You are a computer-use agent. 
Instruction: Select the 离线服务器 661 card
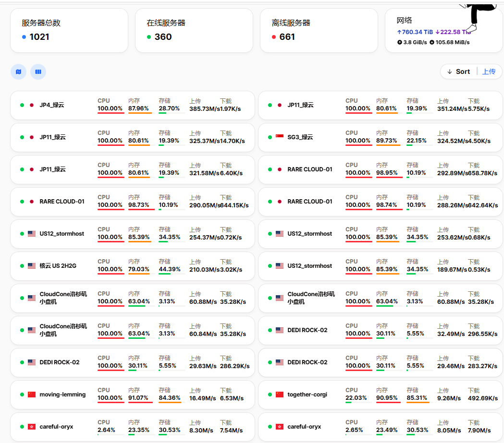click(319, 31)
